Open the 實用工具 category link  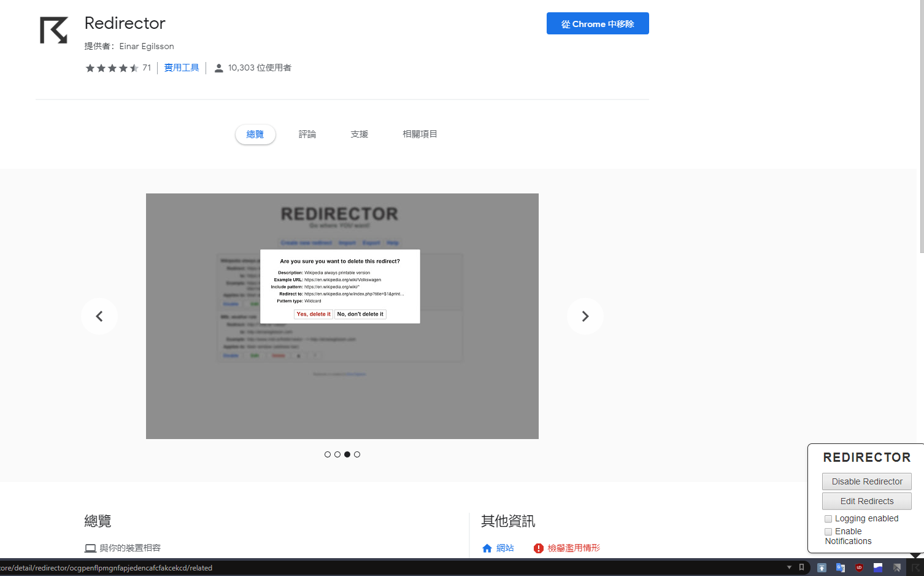pos(182,68)
